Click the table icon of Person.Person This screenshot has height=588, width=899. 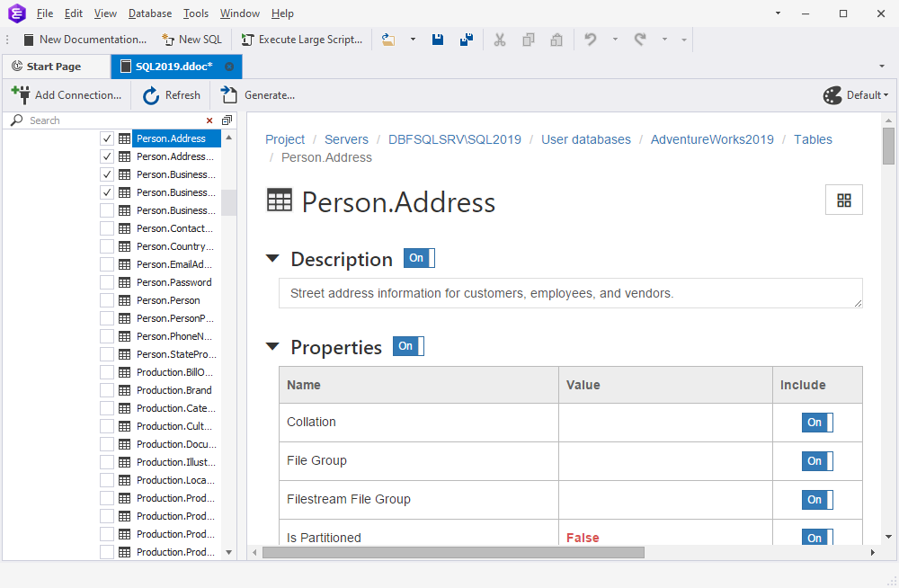(124, 300)
